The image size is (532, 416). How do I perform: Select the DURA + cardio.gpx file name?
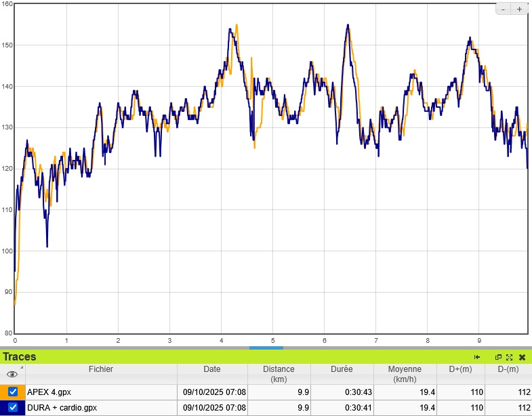[x=62, y=407]
